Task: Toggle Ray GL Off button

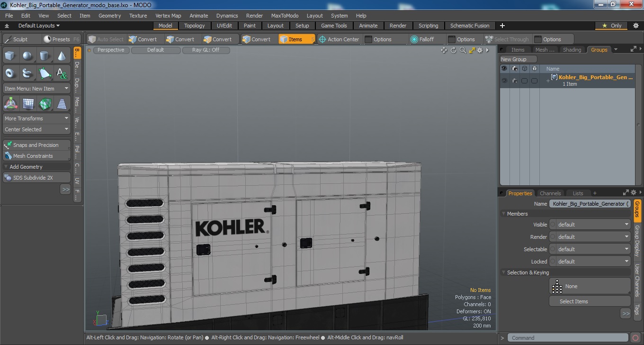Action: click(206, 50)
